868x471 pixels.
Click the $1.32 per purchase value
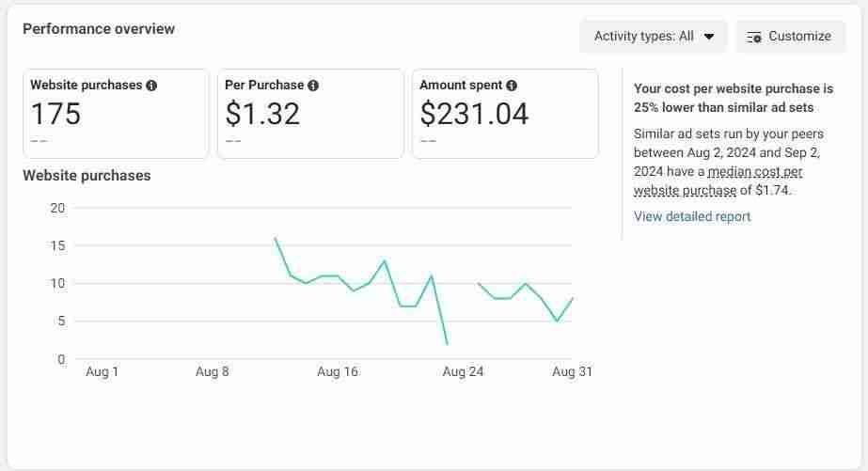coord(262,115)
